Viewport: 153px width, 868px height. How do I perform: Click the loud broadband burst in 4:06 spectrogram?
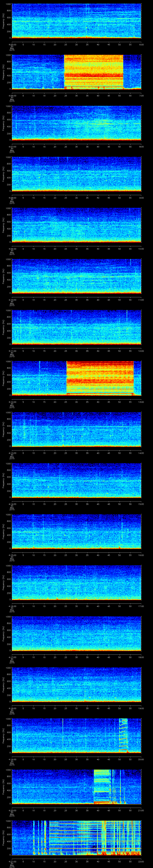[x=94, y=71]
